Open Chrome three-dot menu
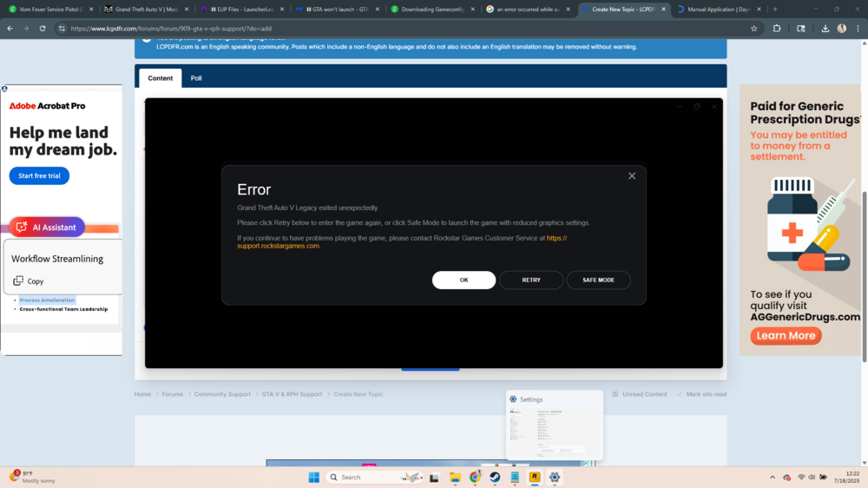This screenshot has width=868, height=488. [x=858, y=29]
